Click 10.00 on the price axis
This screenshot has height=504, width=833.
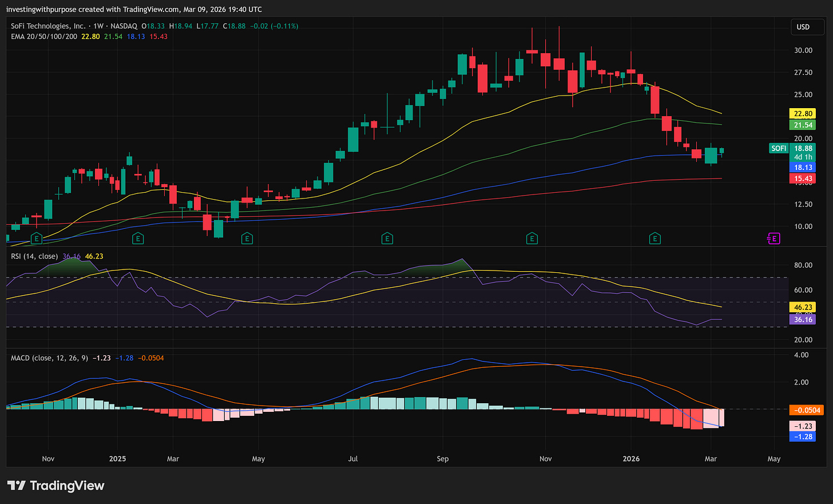pyautogui.click(x=803, y=227)
